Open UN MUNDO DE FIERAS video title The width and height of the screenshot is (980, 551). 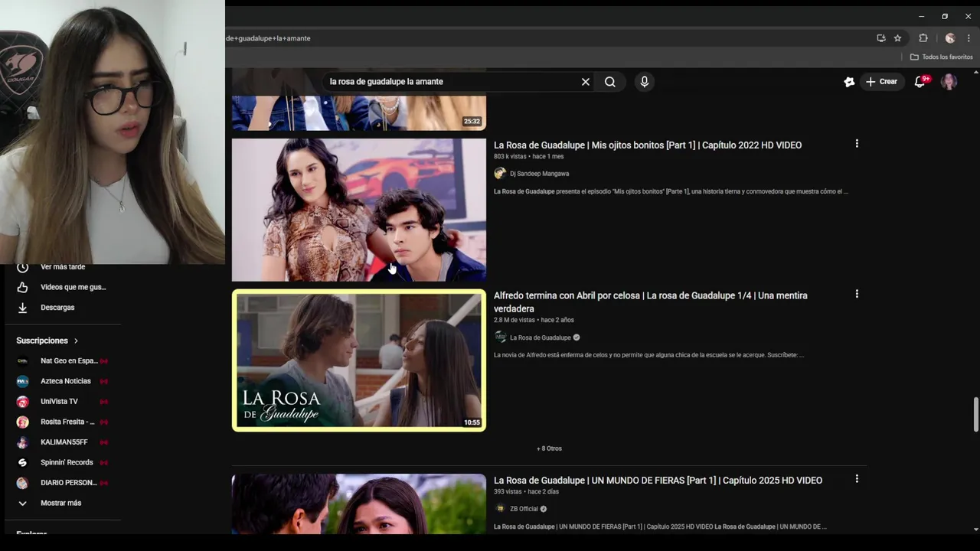click(658, 480)
